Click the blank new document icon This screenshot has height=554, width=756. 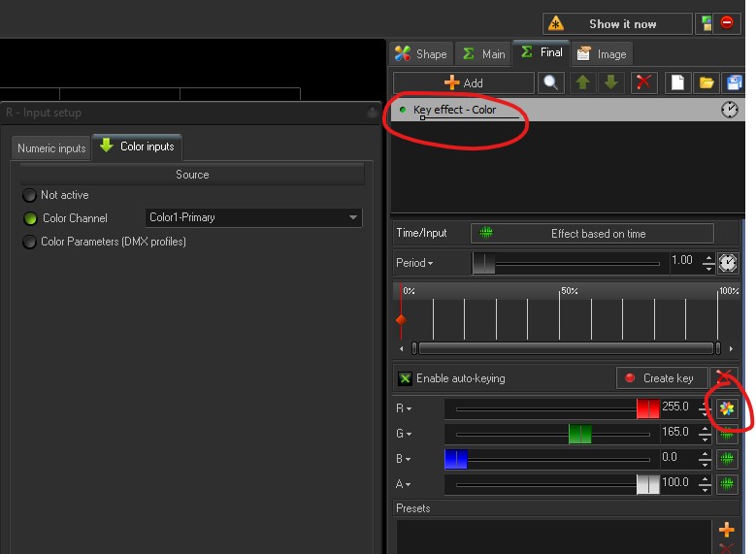point(679,83)
